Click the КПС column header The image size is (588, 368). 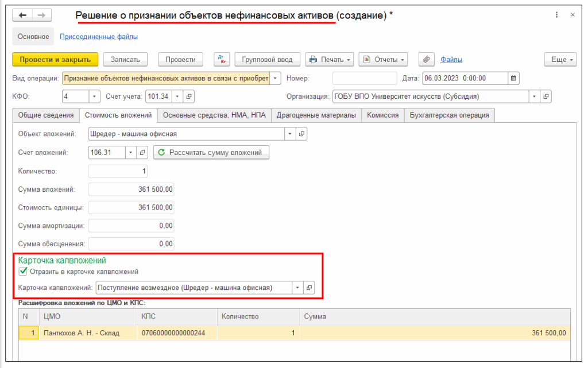click(x=177, y=316)
